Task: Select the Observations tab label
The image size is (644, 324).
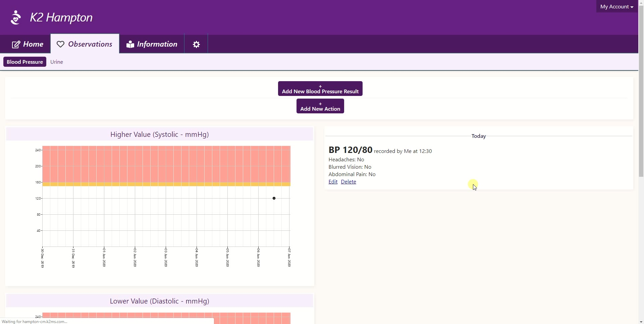Action: pos(90,44)
